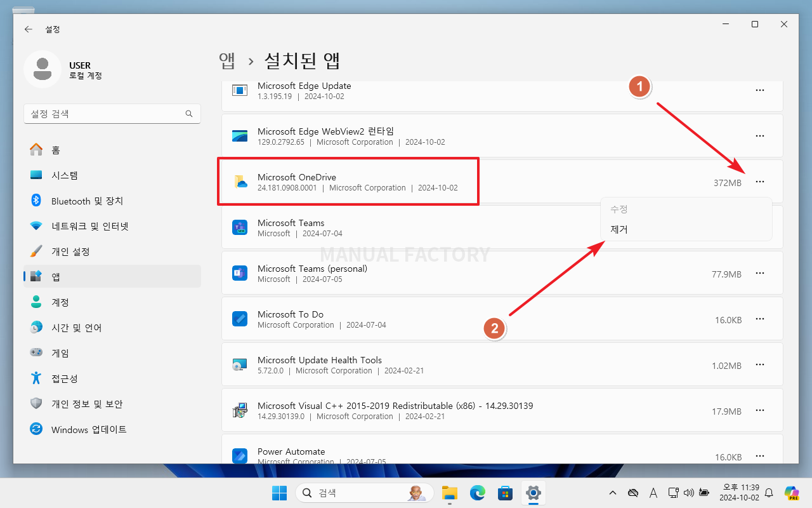812x508 pixels.
Task: Open the notification bell in the taskbar
Action: point(769,493)
